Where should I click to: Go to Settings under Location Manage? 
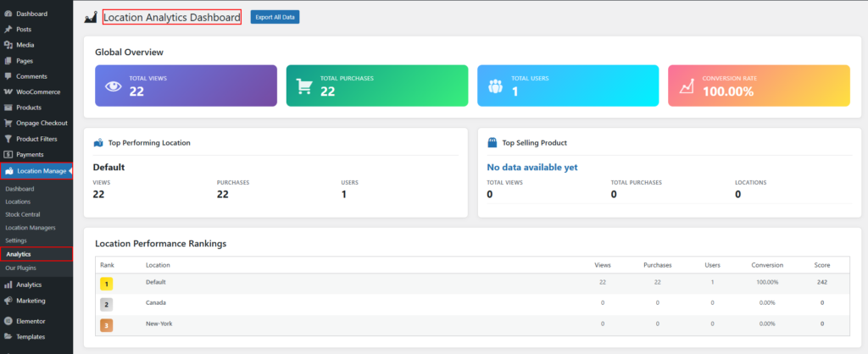16,241
